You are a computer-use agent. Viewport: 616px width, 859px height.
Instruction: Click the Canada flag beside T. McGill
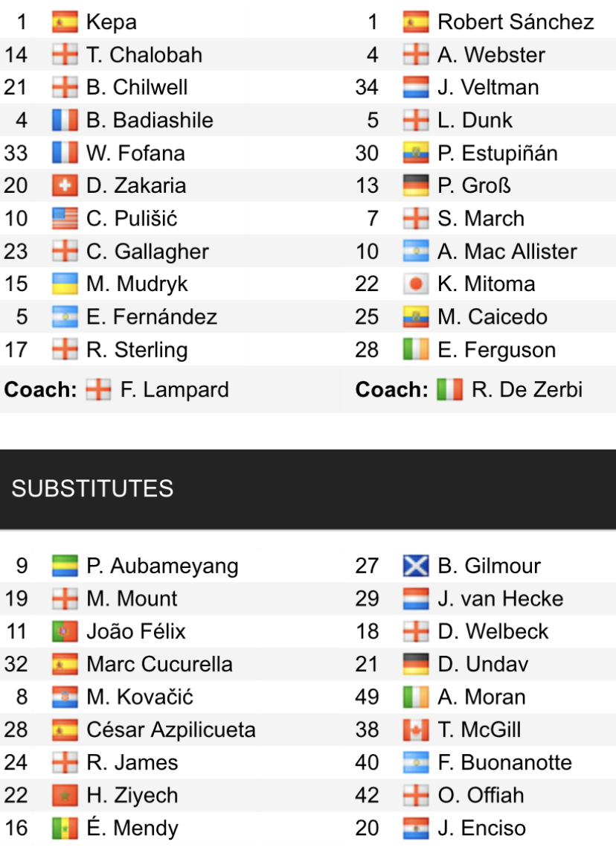(x=416, y=729)
